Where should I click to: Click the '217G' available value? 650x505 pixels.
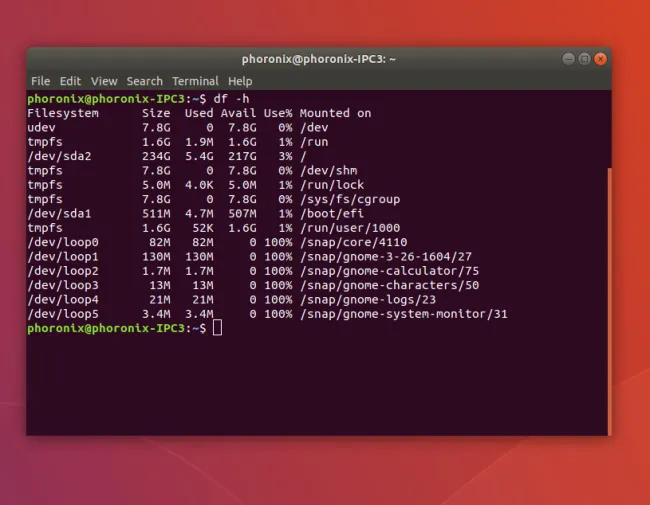[x=242, y=156]
